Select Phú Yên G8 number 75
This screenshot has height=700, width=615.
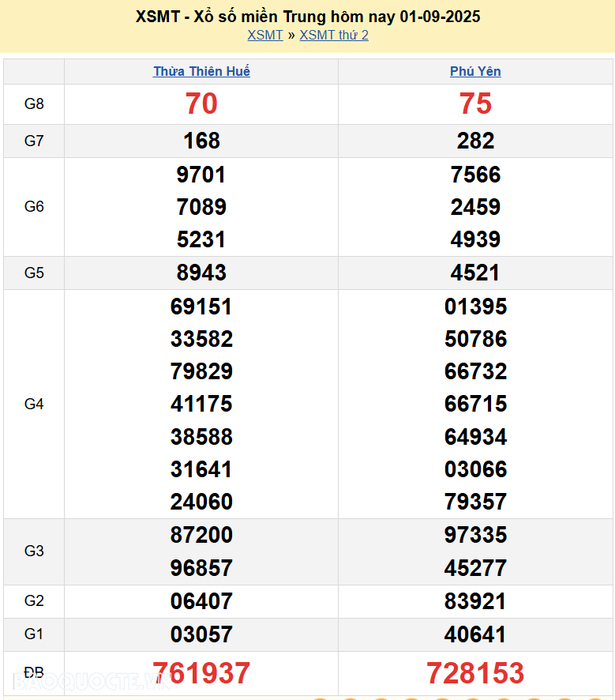[475, 103]
